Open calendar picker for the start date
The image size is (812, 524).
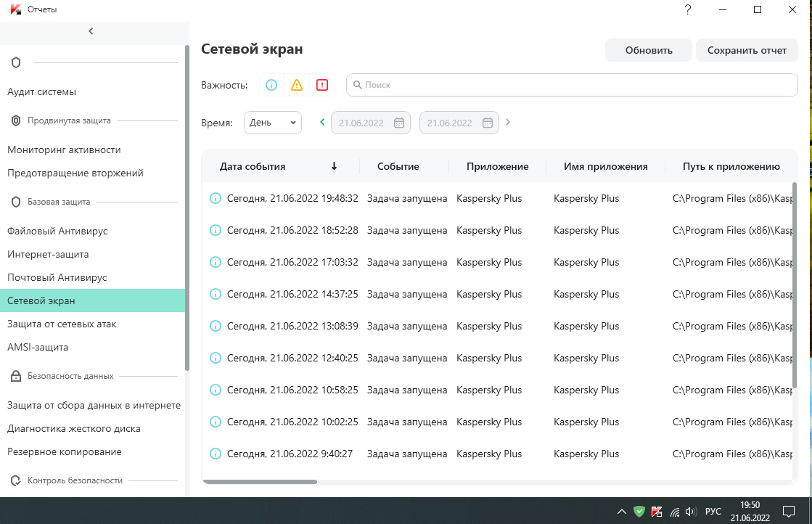[x=399, y=123]
